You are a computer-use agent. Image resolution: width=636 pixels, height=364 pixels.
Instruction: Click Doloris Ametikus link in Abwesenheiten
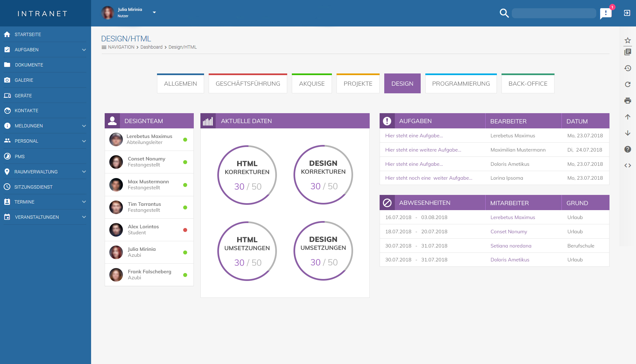tap(510, 260)
